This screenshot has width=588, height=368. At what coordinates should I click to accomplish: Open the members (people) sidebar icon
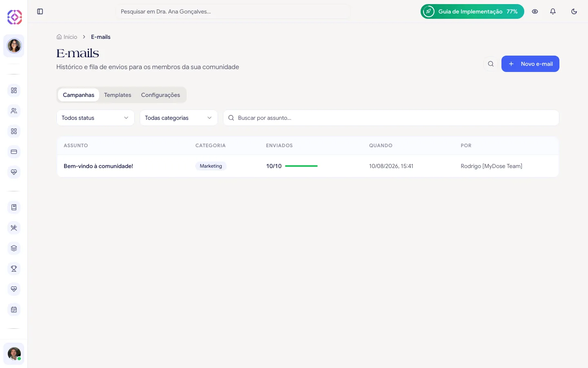pos(14,111)
